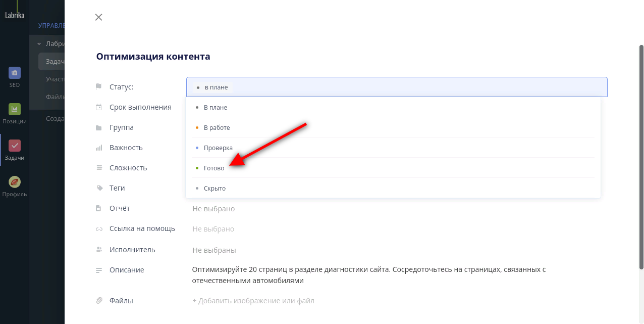Click the 'в плане' selected status chip
644x324 pixels.
click(x=212, y=87)
